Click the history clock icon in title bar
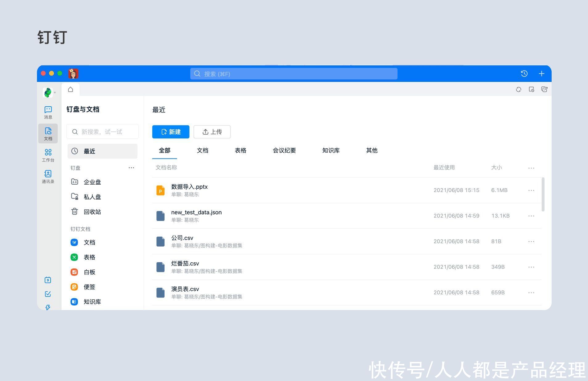 pos(524,74)
